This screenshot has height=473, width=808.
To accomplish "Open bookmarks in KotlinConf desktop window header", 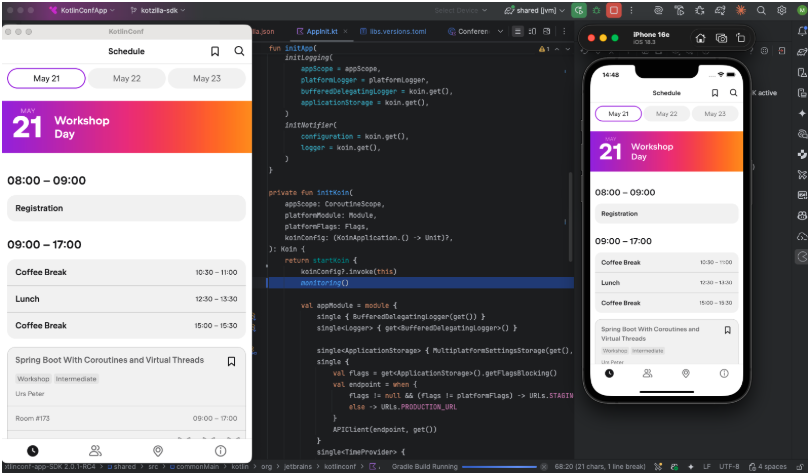I will tap(215, 51).
